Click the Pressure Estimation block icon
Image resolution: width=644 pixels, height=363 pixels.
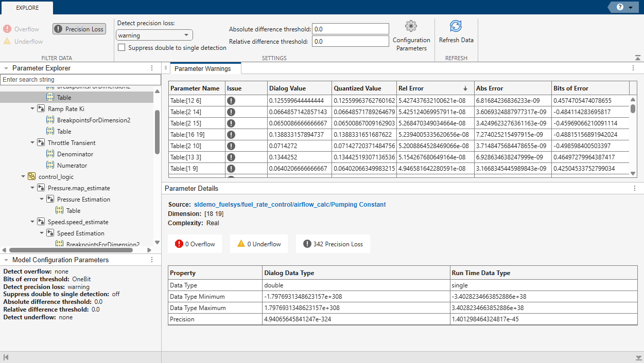(50, 199)
